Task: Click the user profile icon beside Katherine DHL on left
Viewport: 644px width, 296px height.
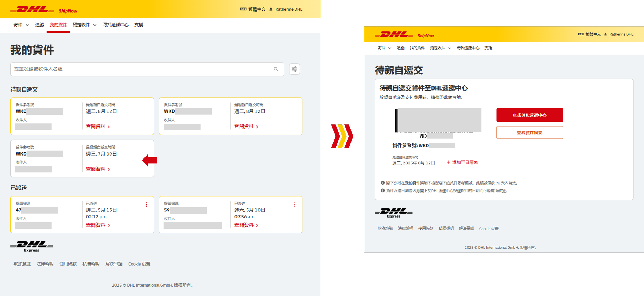Action: pos(271,9)
